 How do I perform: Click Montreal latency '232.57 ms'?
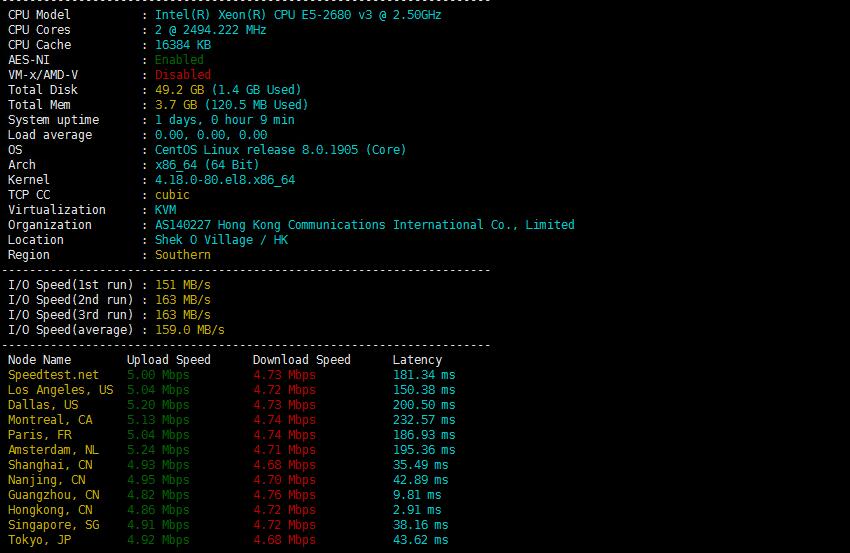[424, 420]
